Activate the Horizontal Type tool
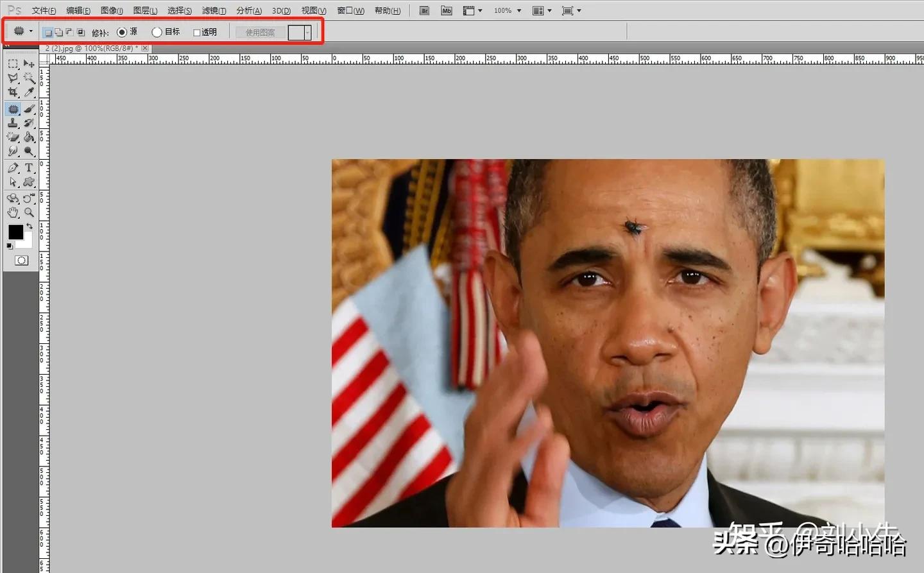 (28, 167)
